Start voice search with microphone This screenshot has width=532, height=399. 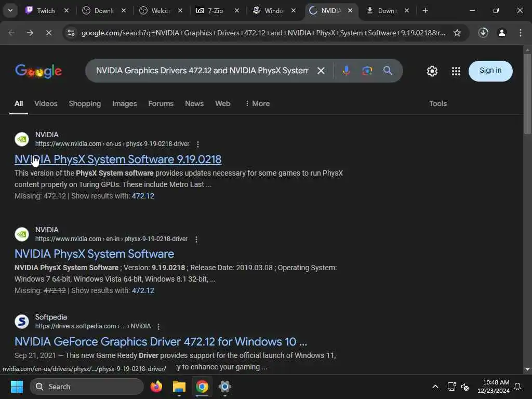(x=346, y=71)
